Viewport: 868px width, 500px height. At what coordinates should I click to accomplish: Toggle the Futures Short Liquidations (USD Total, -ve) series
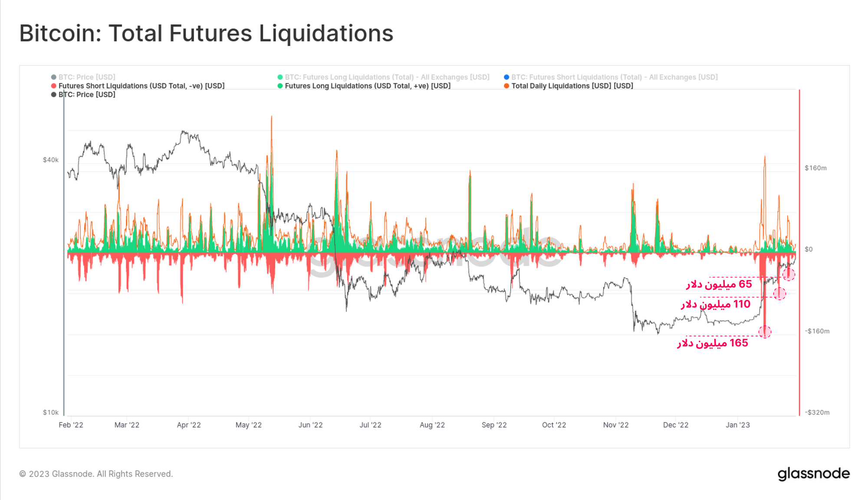coord(141,86)
